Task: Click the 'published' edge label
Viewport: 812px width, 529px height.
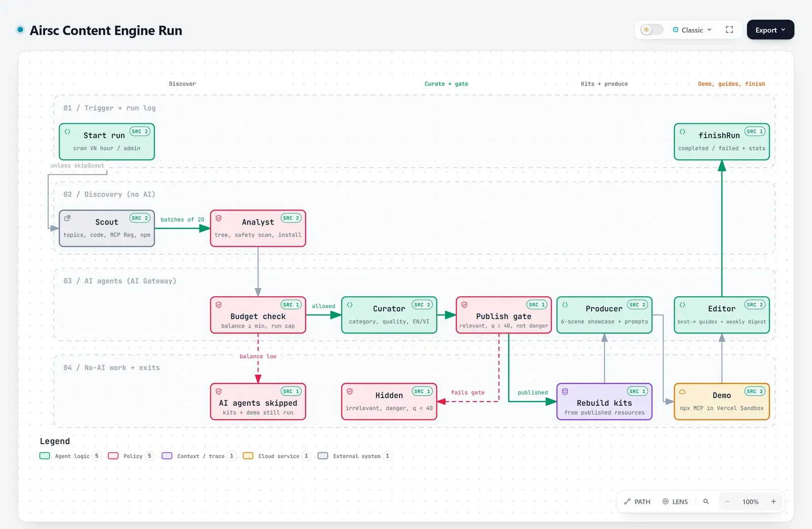Action: [533, 393]
